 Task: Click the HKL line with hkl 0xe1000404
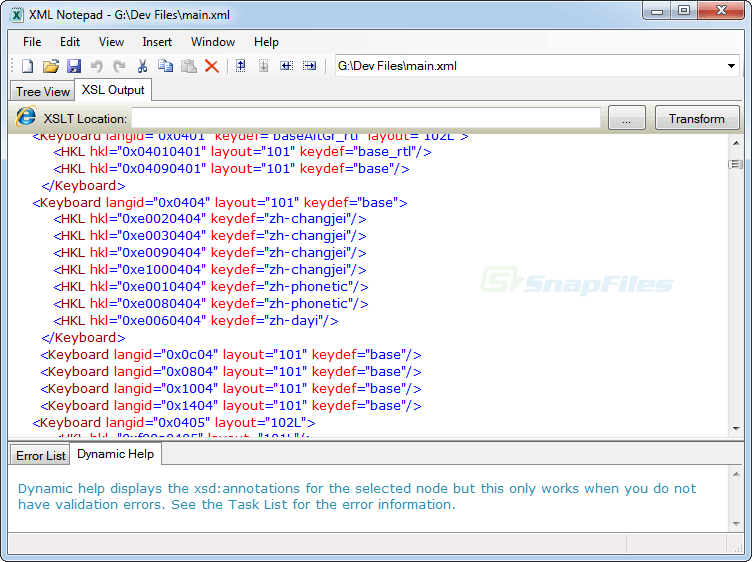[x=210, y=270]
